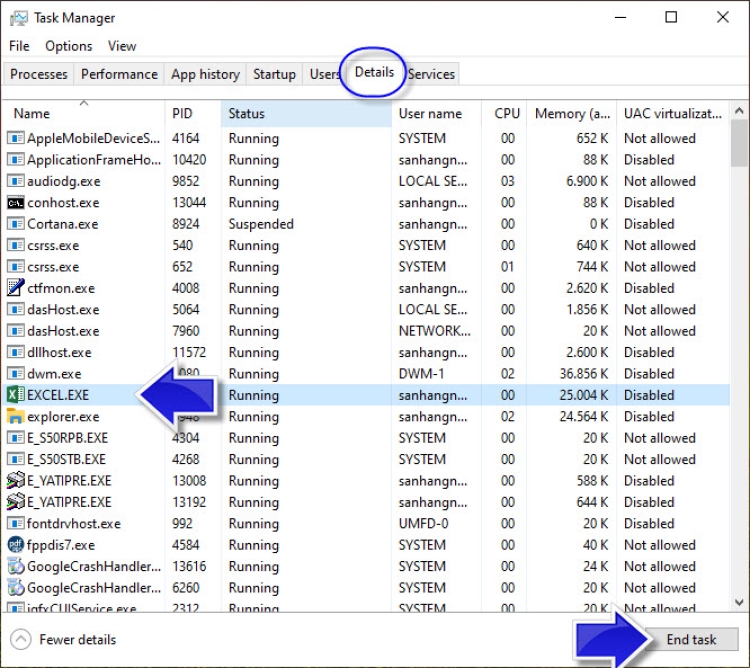Viewport: 750px width, 668px height.
Task: Click the fppdis7.exe process icon
Action: pyautogui.click(x=15, y=545)
